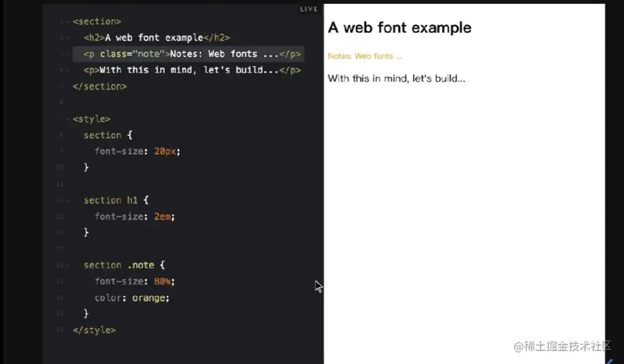Collapse the fold arrow on the class="note" line
This screenshot has height=364, width=624.
(67, 54)
